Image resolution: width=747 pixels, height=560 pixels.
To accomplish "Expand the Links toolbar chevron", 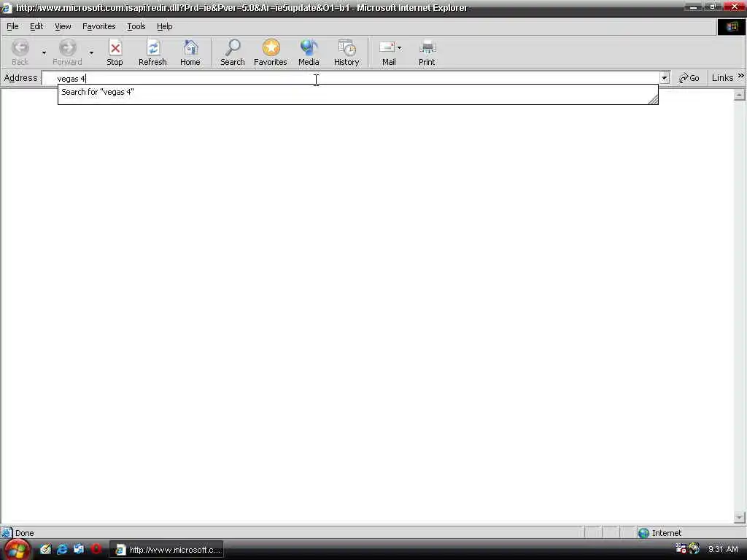I will tap(741, 76).
